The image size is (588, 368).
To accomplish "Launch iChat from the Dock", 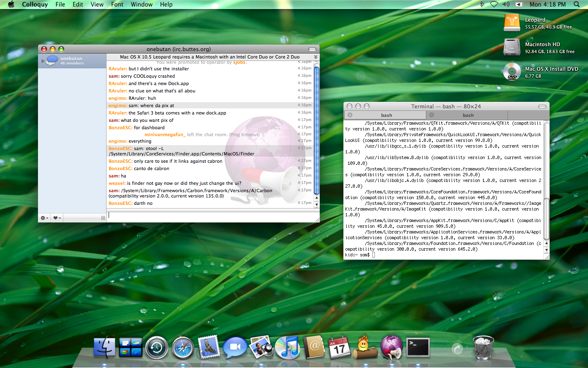I will pyautogui.click(x=235, y=348).
